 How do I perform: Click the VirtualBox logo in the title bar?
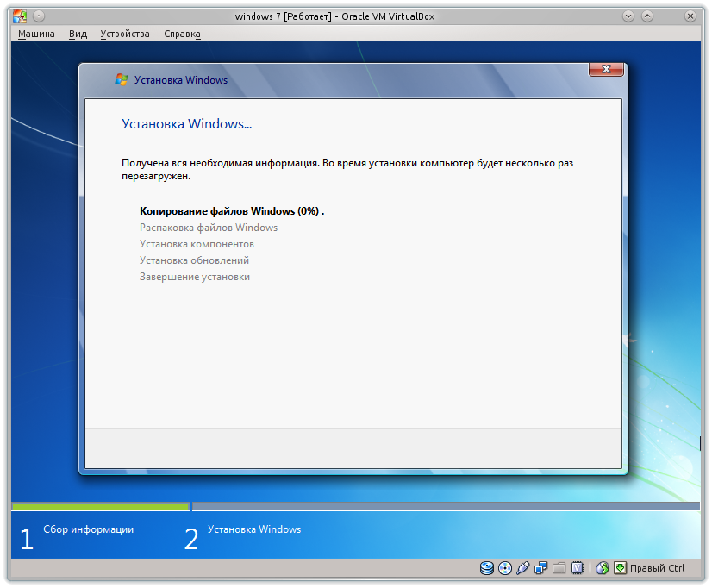(x=19, y=16)
